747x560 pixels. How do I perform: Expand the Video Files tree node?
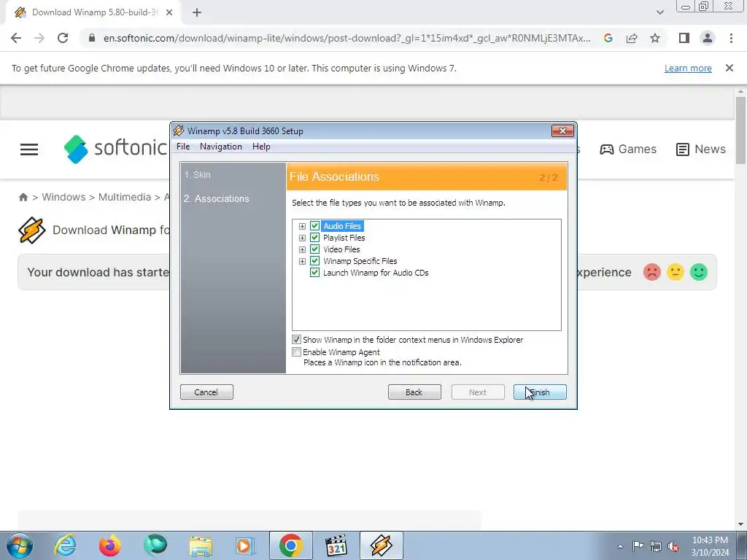(302, 249)
